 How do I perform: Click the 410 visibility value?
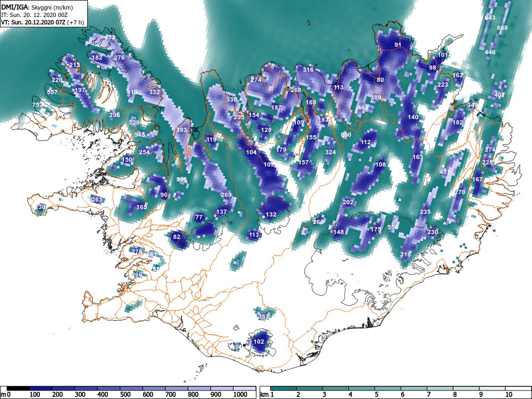(x=132, y=92)
